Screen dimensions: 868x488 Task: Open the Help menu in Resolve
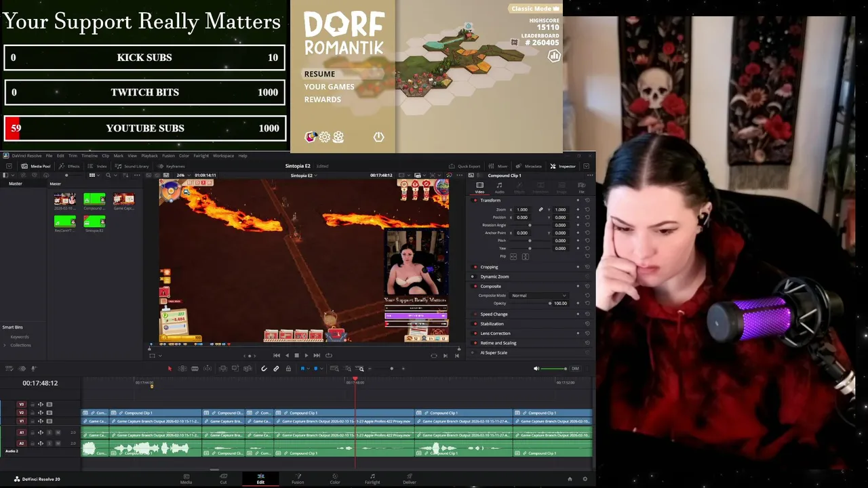[x=243, y=156]
